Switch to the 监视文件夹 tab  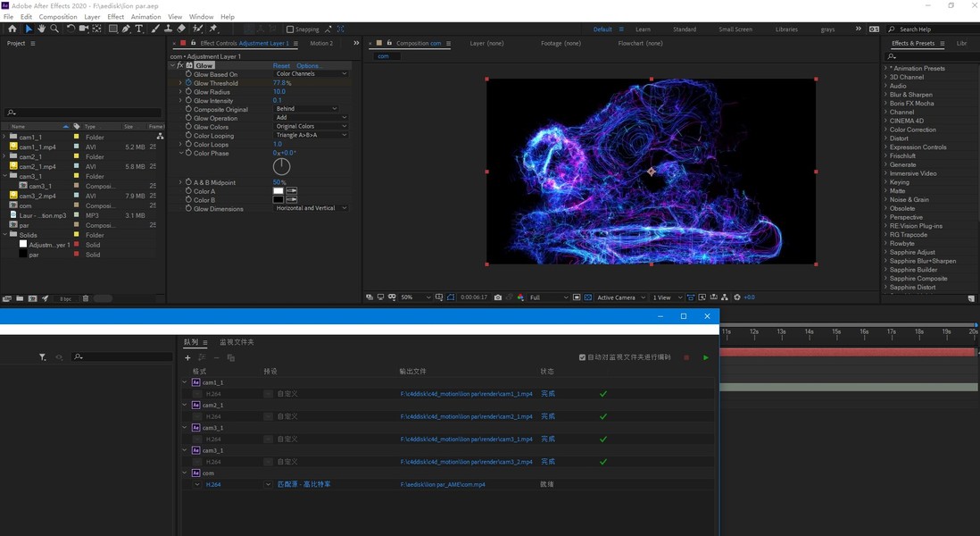coord(237,342)
